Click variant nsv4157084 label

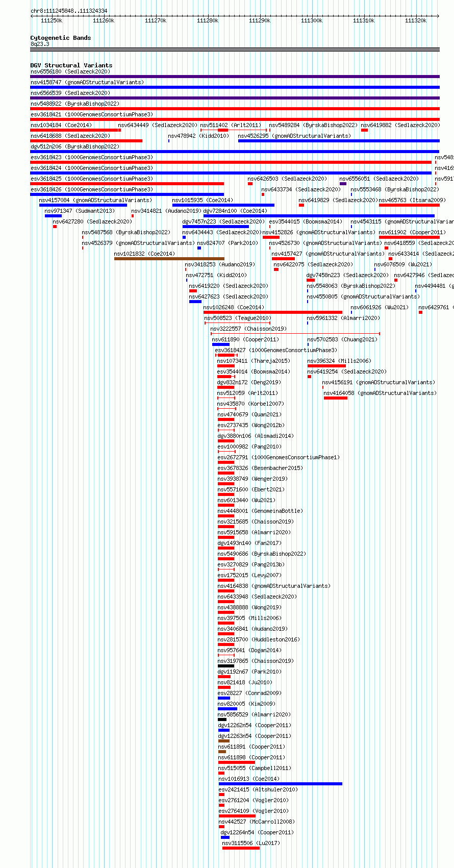95,200
